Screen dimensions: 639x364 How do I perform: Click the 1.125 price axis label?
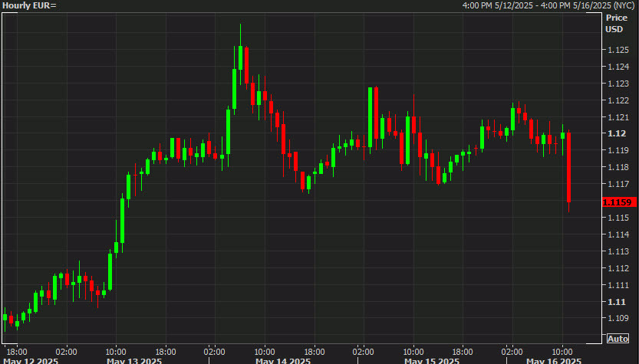(x=618, y=50)
